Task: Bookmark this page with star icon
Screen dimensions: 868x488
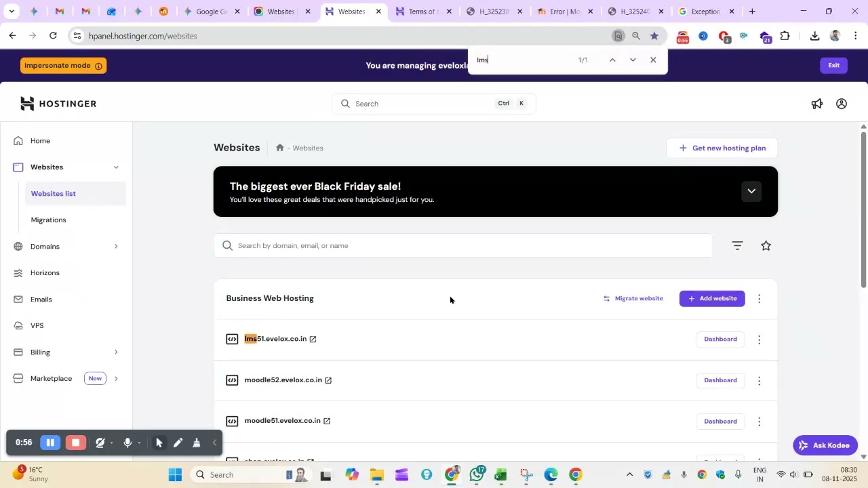Action: click(654, 36)
